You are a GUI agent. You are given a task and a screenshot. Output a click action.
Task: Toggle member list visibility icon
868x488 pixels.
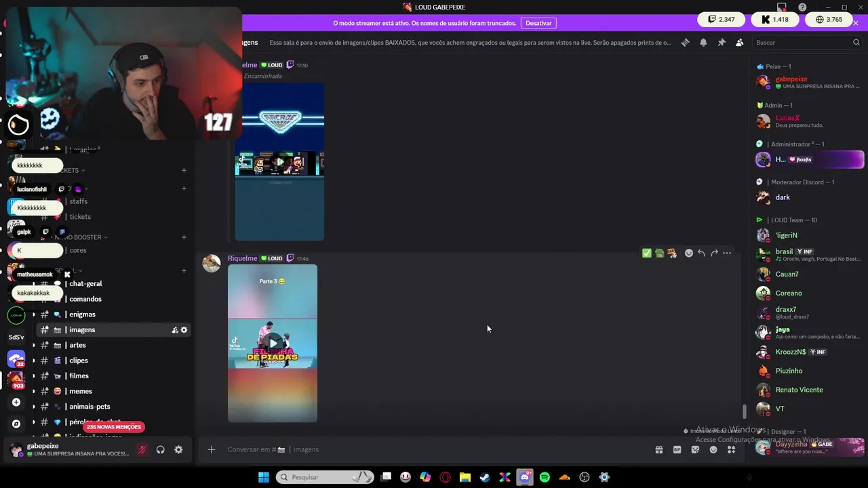pos(740,42)
